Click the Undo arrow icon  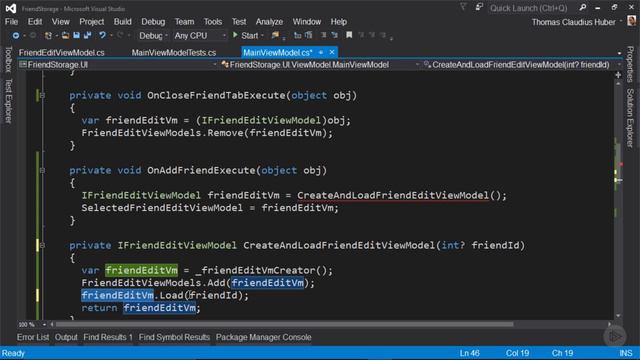click(102, 36)
